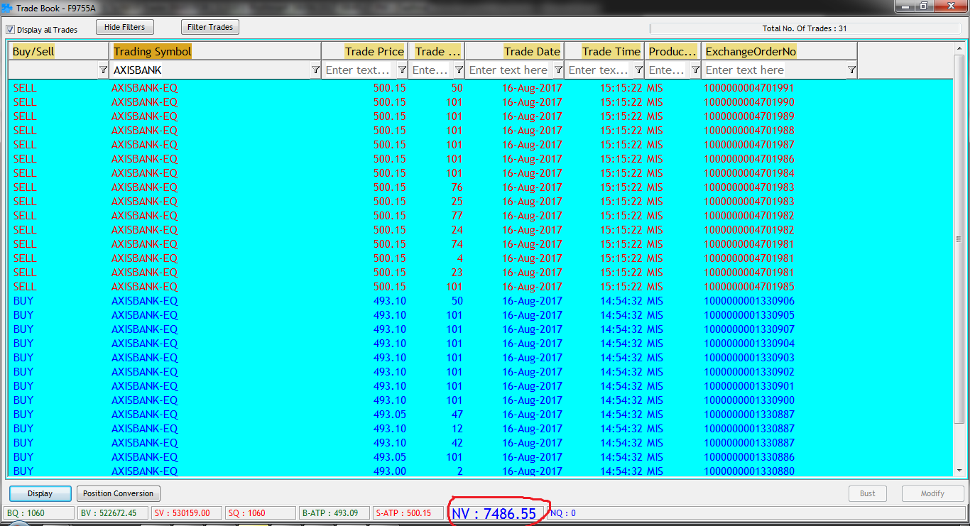Click the Trade Time filter text field
This screenshot has height=526, width=980.
(599, 70)
